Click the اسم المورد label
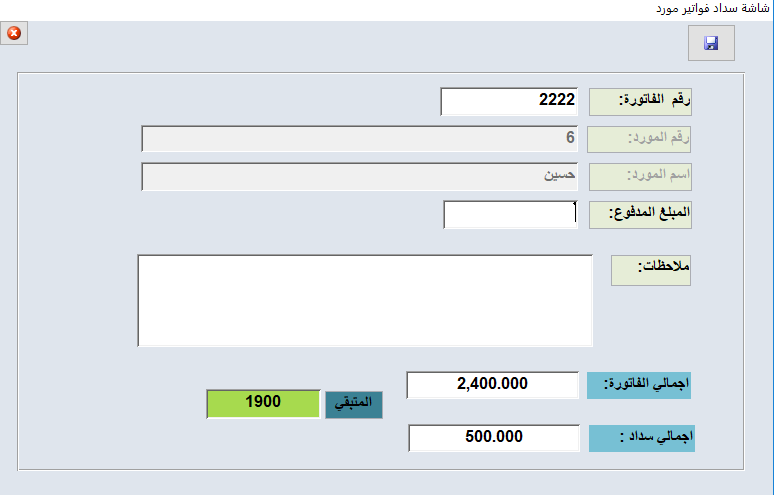The image size is (774, 495). click(x=640, y=177)
